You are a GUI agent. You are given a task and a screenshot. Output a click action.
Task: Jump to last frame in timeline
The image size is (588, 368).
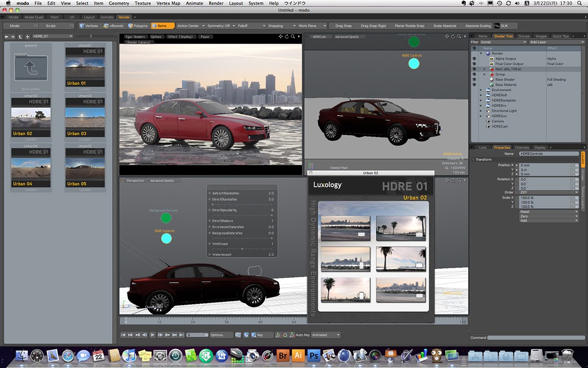[x=182, y=335]
